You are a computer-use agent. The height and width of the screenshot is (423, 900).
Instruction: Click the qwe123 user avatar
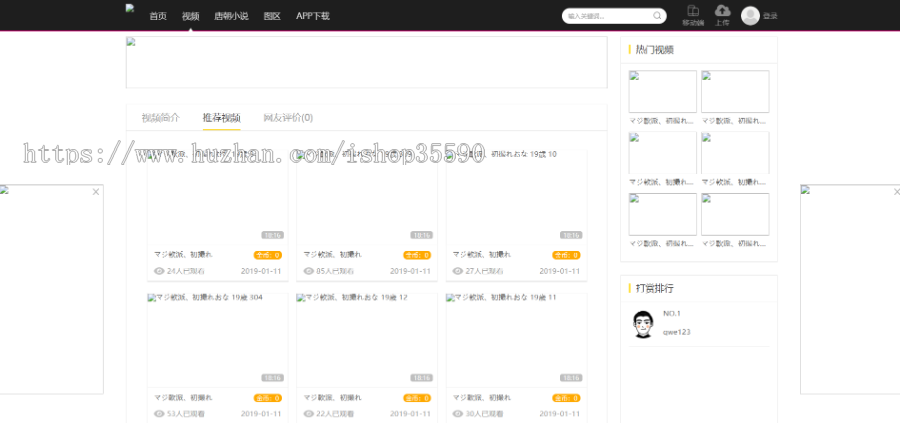point(643,324)
